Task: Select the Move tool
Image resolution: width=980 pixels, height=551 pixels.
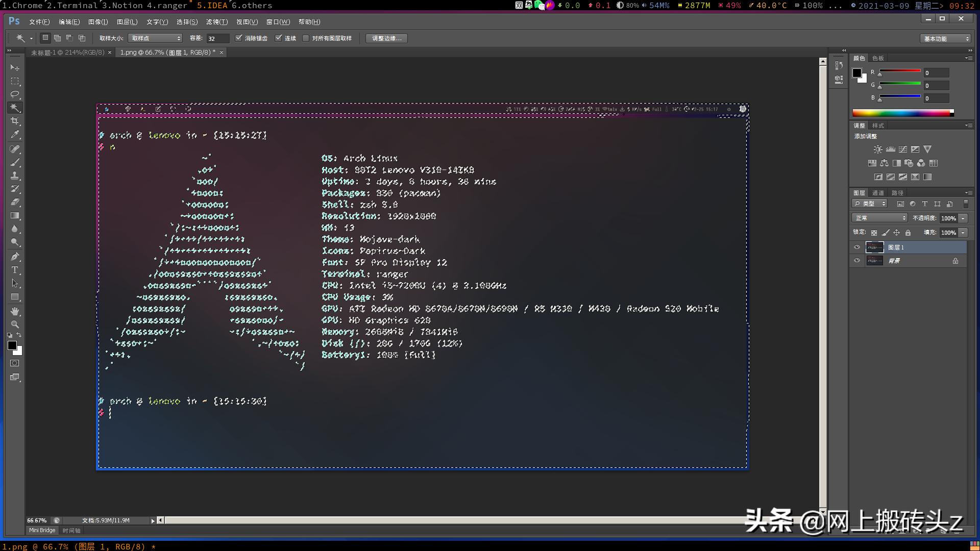Action: (15, 68)
